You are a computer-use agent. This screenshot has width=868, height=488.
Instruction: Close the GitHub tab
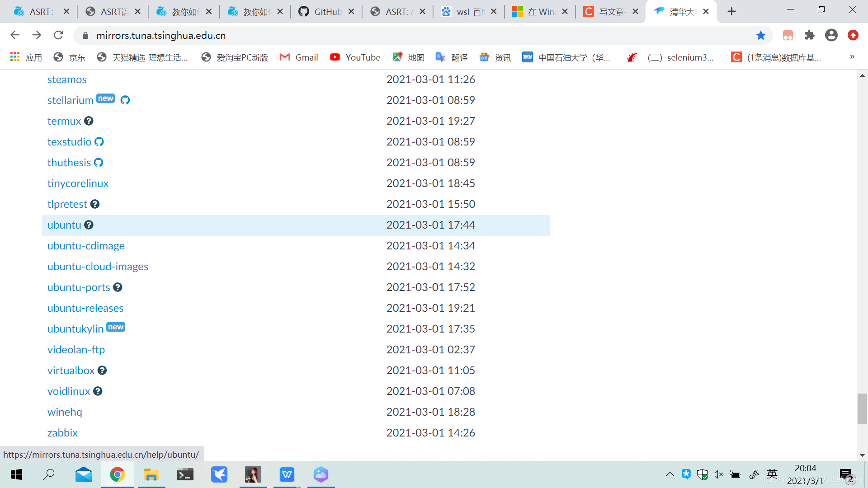pyautogui.click(x=351, y=12)
